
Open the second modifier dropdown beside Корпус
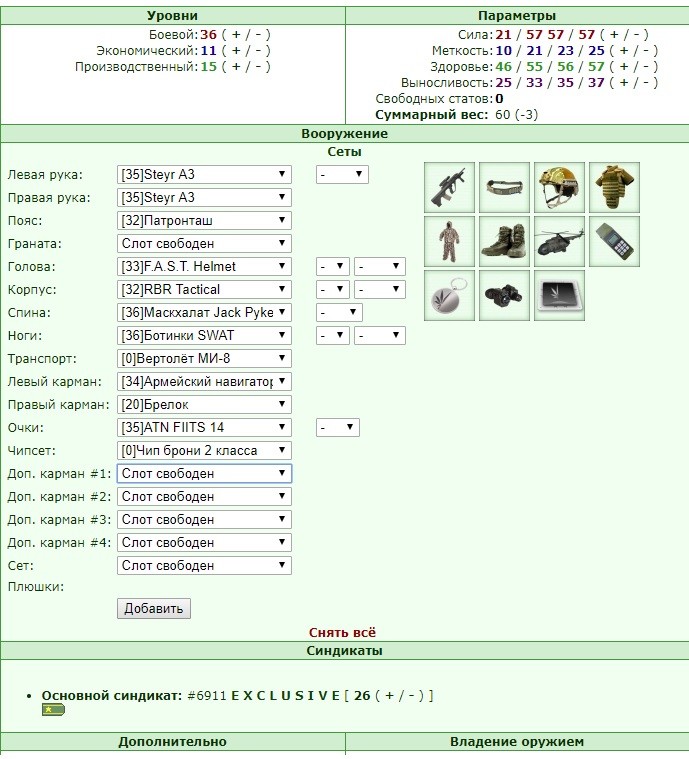click(x=380, y=289)
